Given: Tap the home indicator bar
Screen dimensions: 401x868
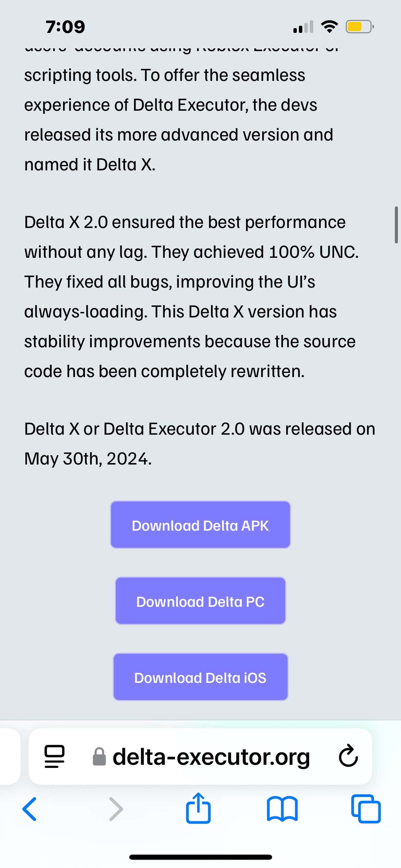Looking at the screenshot, I should click(x=200, y=857).
